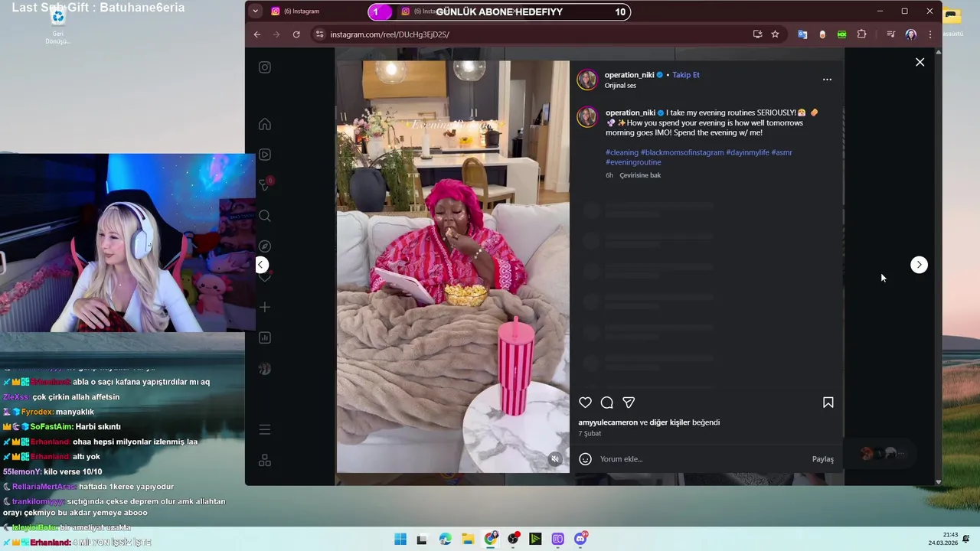Open operation_niki header profile picture
980x551 pixels.
[587, 80]
